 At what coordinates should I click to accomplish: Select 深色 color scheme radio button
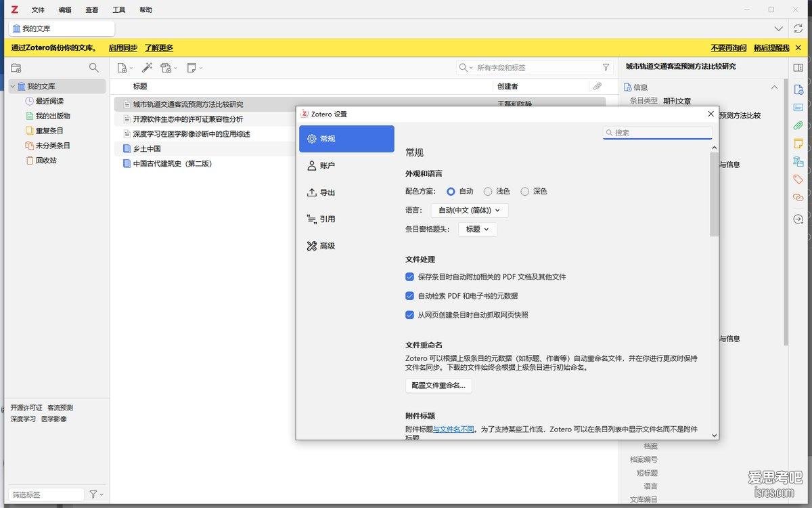click(525, 192)
